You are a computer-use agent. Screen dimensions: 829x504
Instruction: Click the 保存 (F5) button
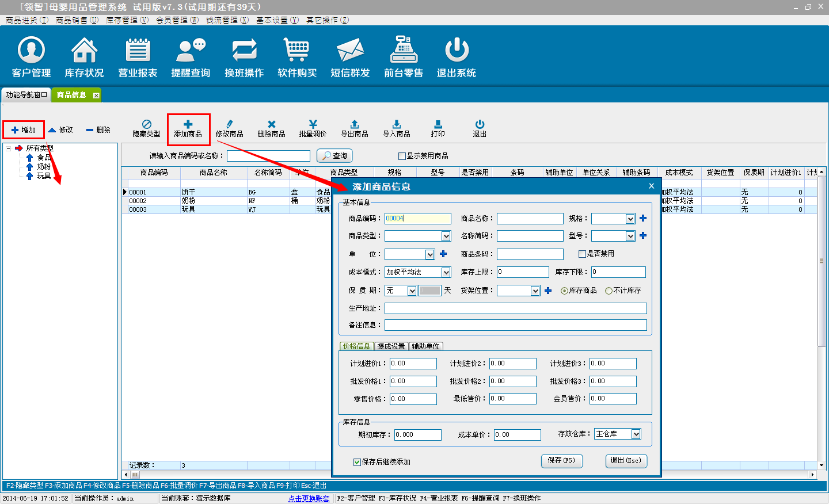(x=561, y=461)
